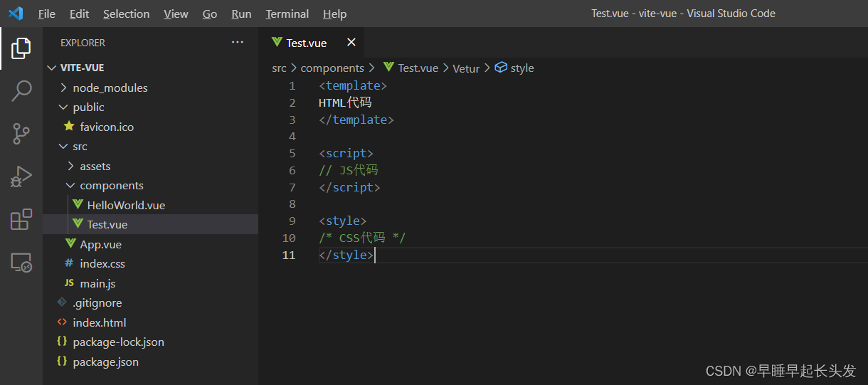This screenshot has height=385, width=868.
Task: Open the Explorer view in activity bar
Action: [x=21, y=48]
